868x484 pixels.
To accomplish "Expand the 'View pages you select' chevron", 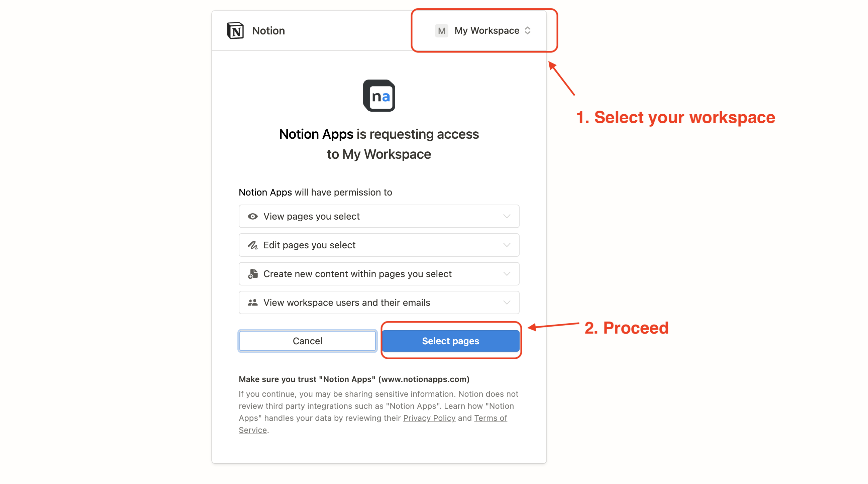I will (x=507, y=216).
